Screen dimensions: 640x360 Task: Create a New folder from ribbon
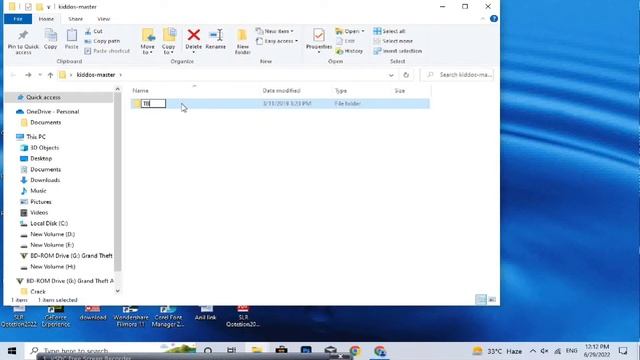point(242,41)
